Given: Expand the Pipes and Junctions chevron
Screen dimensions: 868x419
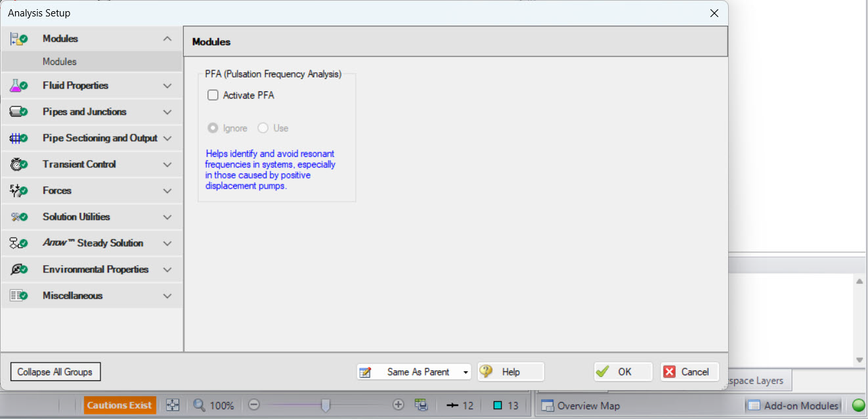Looking at the screenshot, I should [167, 112].
